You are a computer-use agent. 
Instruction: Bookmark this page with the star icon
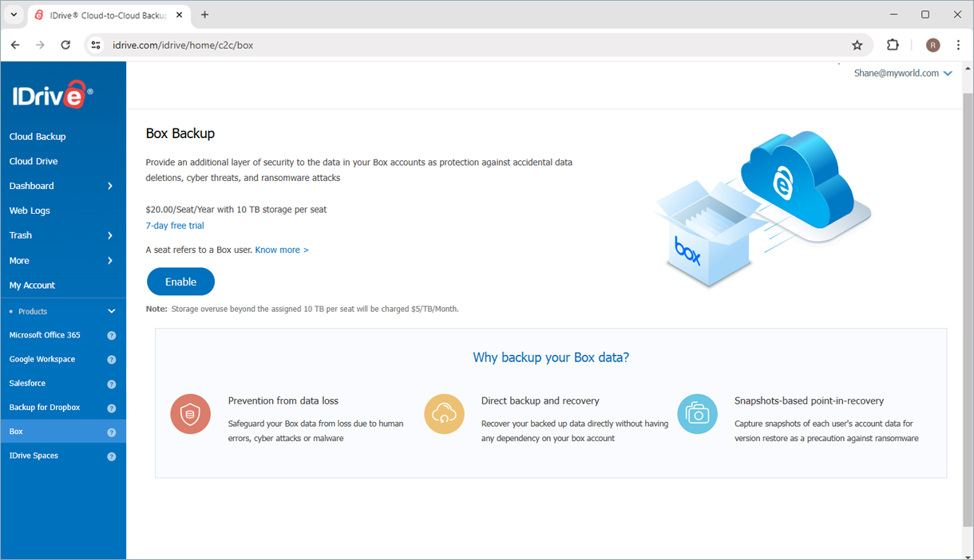[x=857, y=45]
